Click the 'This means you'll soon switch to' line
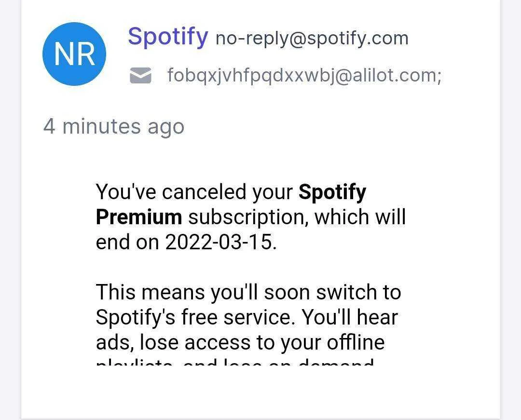521x420 pixels. click(248, 292)
